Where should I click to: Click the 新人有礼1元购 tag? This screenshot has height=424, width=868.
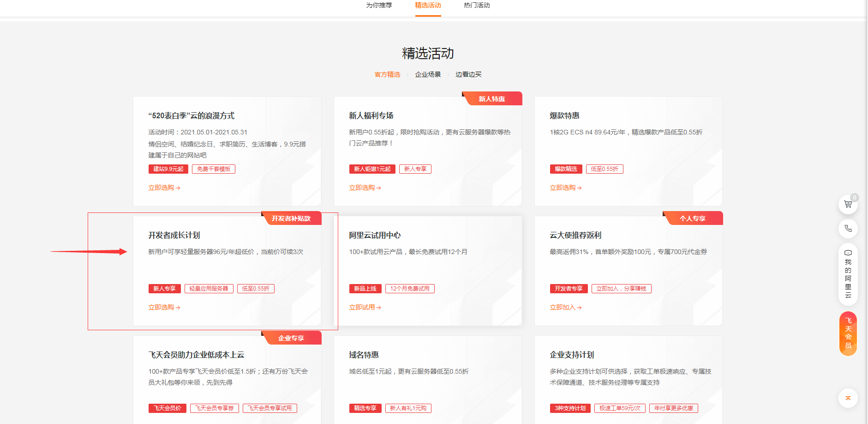tap(408, 408)
